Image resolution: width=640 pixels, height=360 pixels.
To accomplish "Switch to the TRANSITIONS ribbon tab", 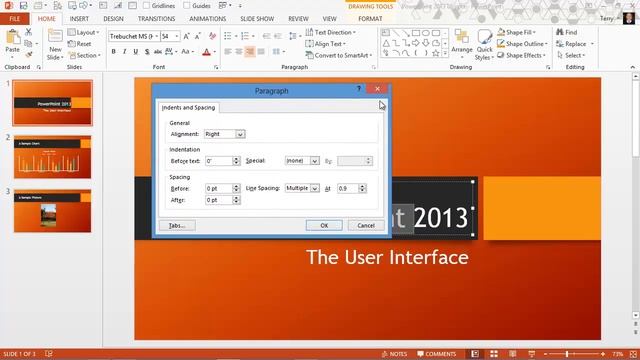I will click(x=156, y=19).
